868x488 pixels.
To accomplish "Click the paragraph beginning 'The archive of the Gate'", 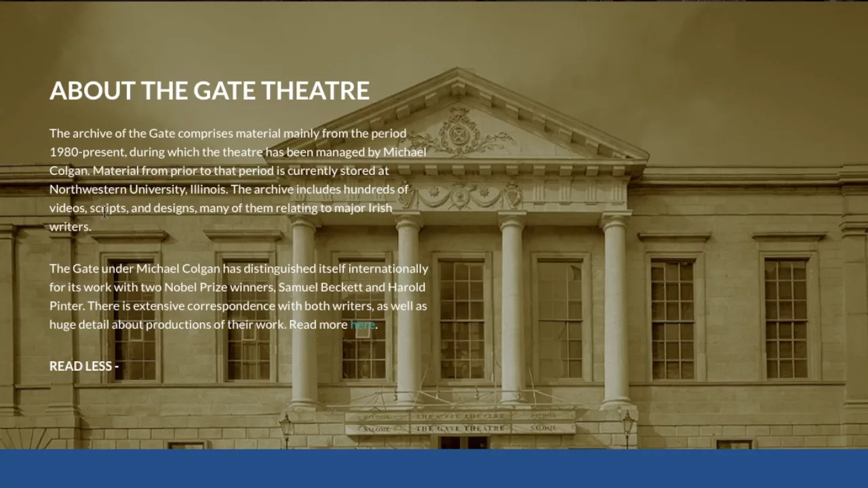I will tap(238, 180).
